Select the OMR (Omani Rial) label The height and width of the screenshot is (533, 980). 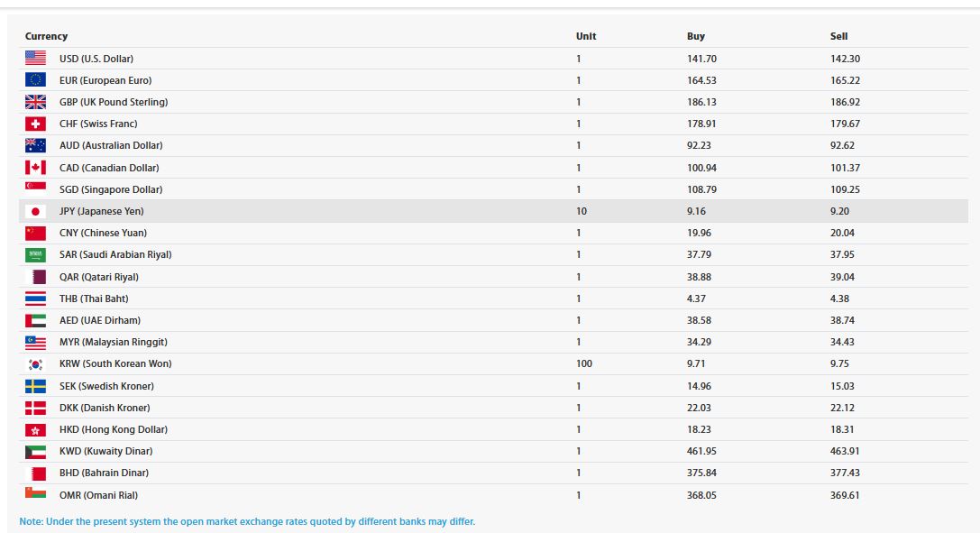98,495
